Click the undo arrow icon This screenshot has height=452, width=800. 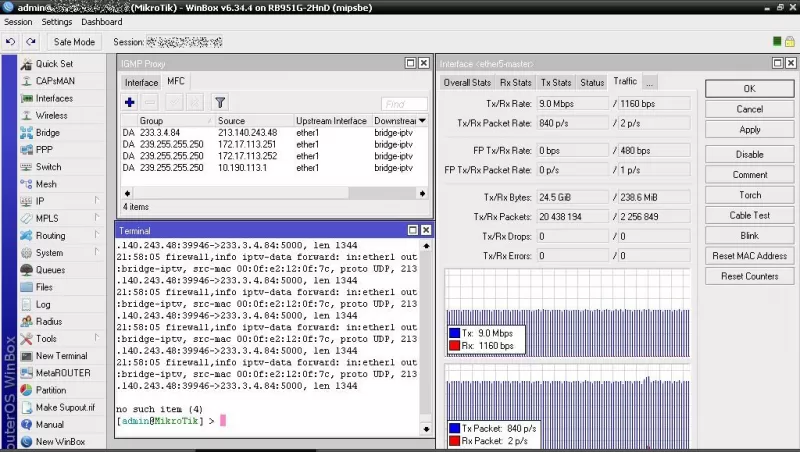tap(10, 42)
